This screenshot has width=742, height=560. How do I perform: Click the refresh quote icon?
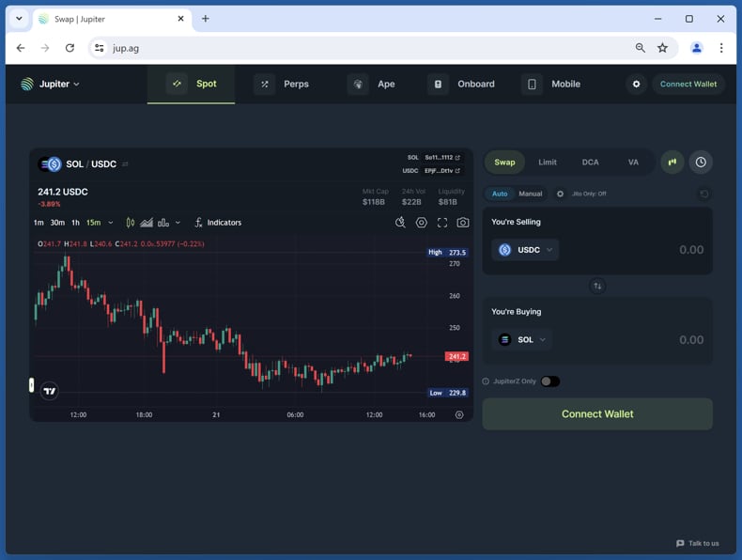pyautogui.click(x=703, y=194)
